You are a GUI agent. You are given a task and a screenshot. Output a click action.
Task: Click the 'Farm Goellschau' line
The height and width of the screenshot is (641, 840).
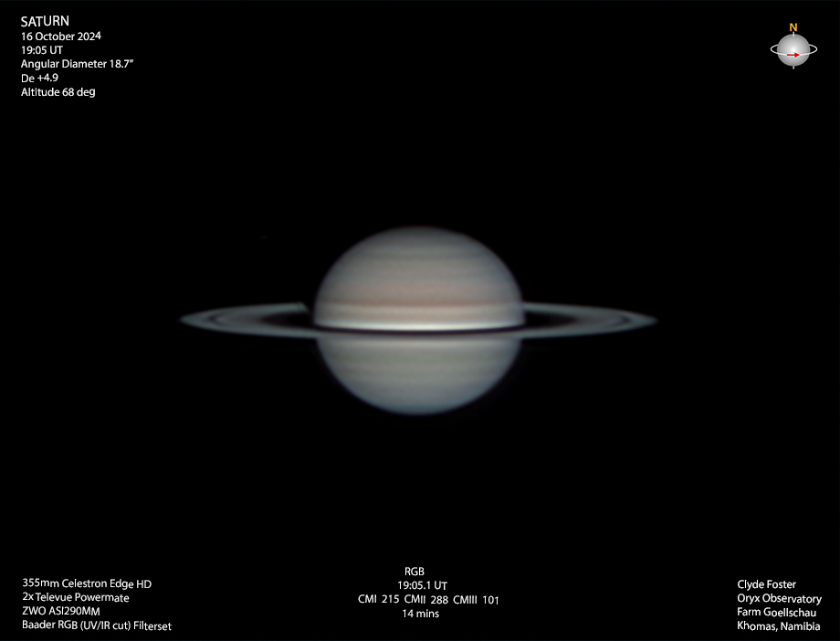777,612
